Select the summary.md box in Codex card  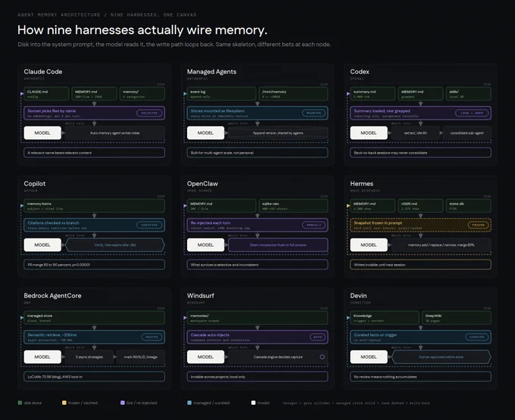(373, 94)
